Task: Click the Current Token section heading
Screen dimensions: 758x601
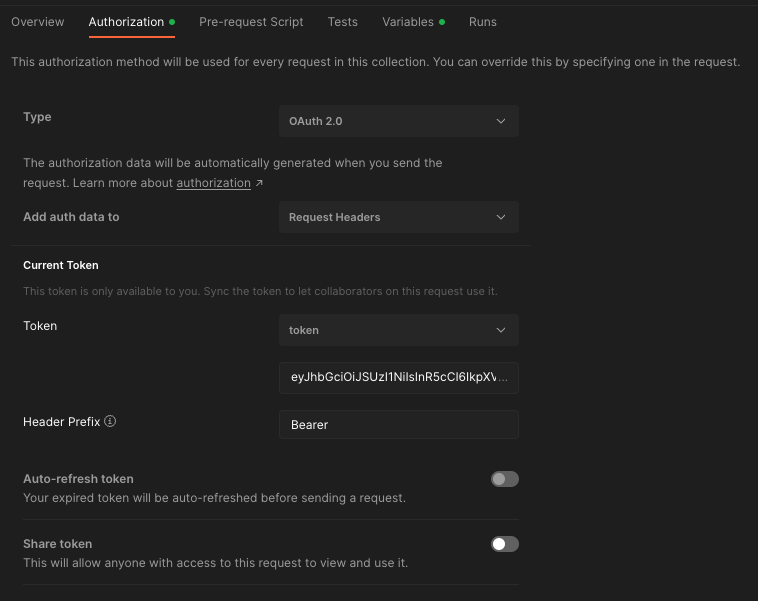Action: (61, 265)
